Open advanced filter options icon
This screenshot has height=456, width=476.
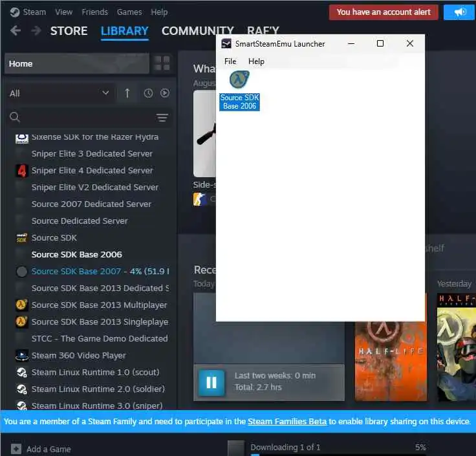162,117
